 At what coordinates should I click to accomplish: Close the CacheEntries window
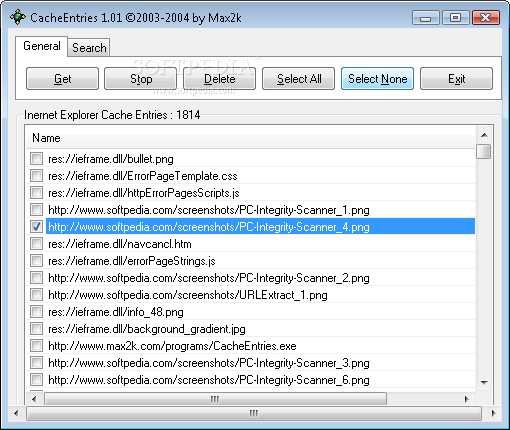[x=486, y=18]
